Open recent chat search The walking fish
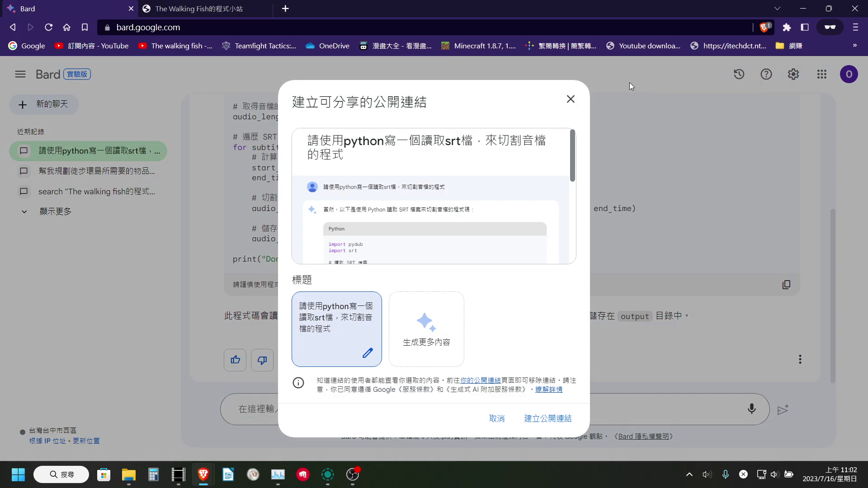868x488 pixels. (x=88, y=192)
